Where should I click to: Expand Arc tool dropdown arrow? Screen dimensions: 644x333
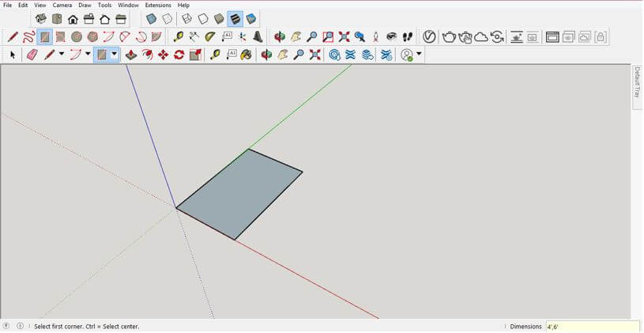88,54
